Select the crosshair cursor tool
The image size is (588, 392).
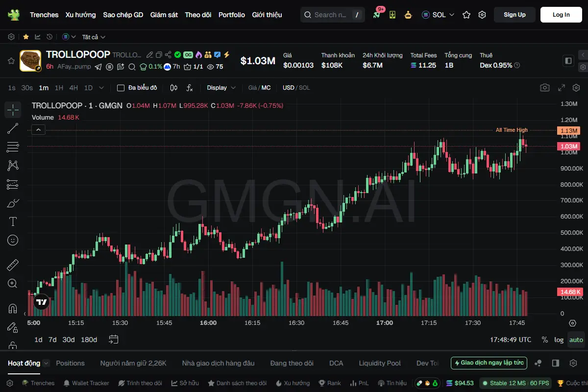pos(13,110)
